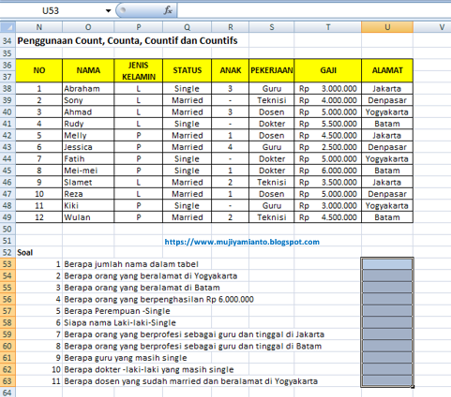The width and height of the screenshot is (451, 397).
Task: Click answer cell in row 63 of column U
Action: click(387, 381)
